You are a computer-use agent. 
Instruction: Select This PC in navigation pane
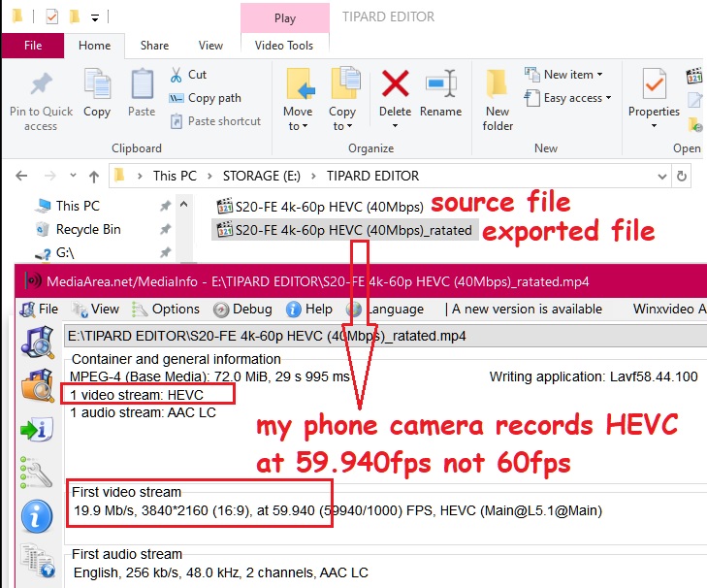coord(78,207)
